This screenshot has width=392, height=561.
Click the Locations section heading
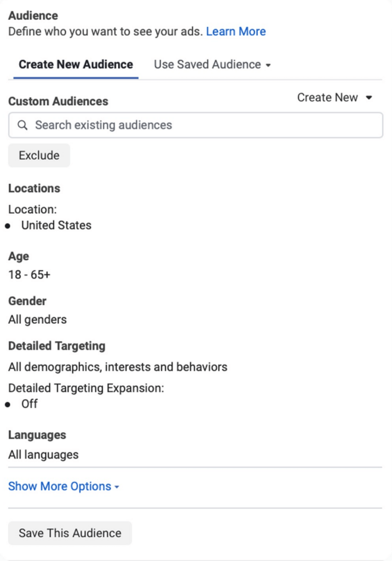click(34, 188)
